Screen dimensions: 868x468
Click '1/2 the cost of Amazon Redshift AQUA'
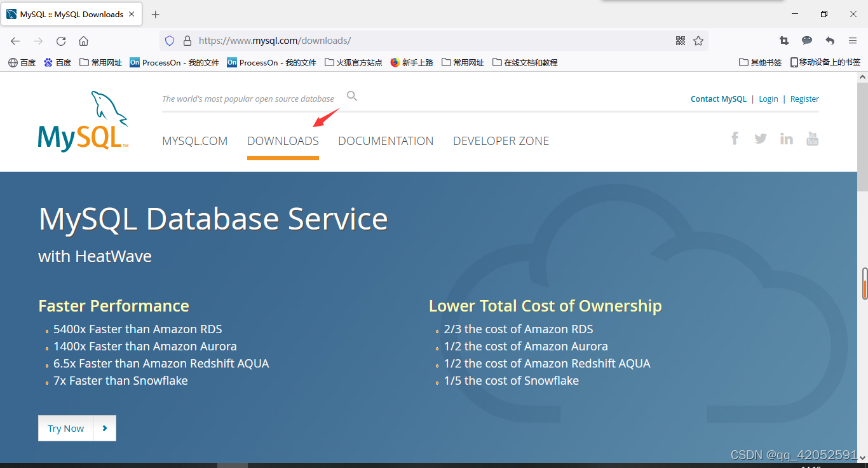[547, 364]
